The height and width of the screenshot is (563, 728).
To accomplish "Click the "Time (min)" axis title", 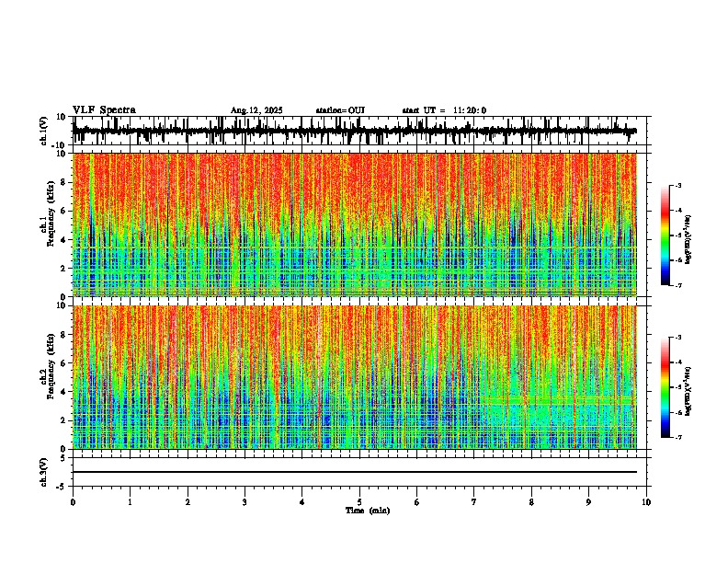I will point(368,511).
